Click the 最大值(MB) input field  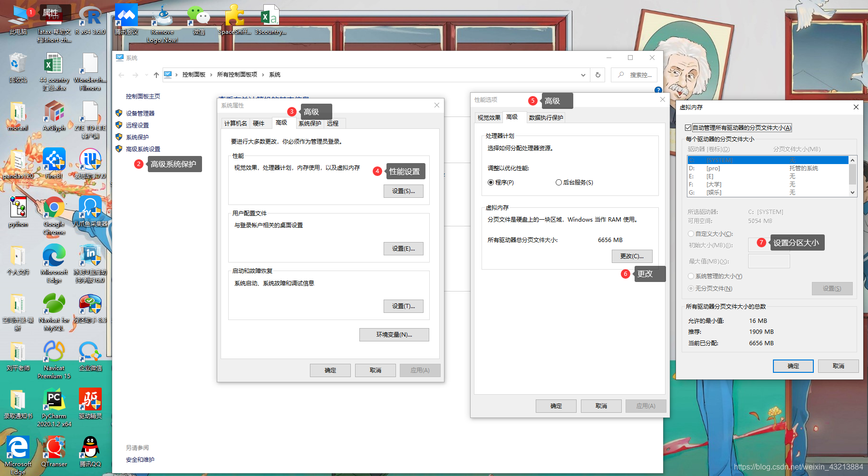(x=769, y=261)
